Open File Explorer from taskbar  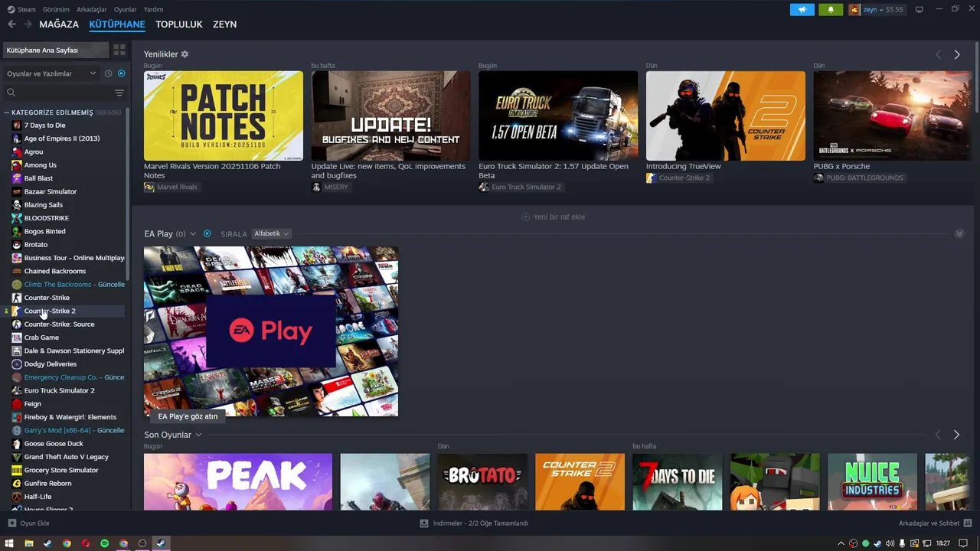29,543
